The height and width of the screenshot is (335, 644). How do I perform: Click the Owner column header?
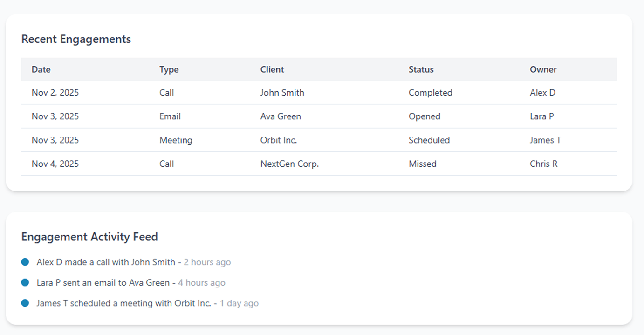[543, 69]
